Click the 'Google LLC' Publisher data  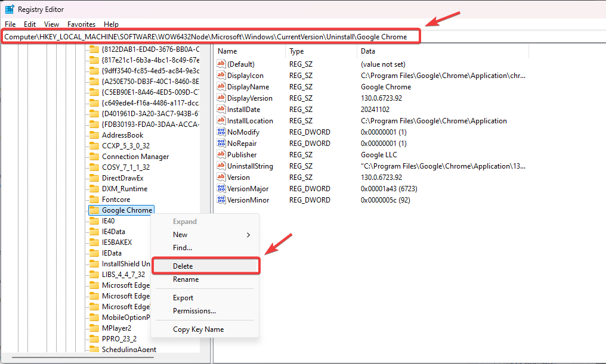click(379, 154)
